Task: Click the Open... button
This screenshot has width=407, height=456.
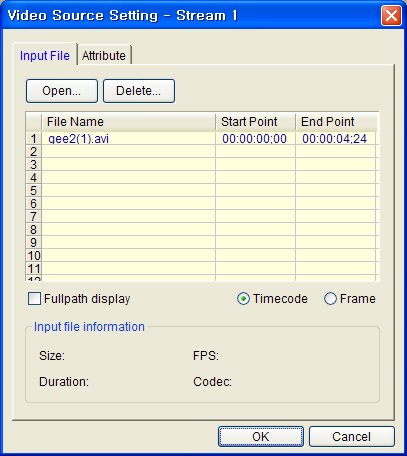Action: [62, 91]
